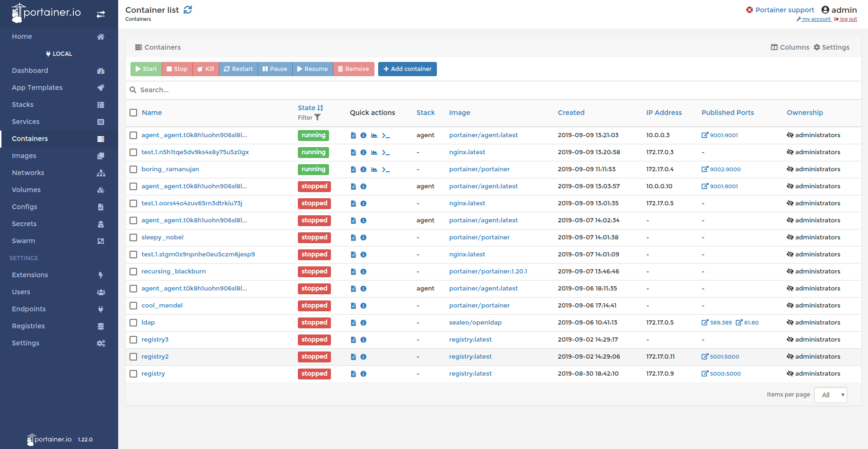Open stats chart for boring_ramanujan container
868x449 pixels.
(x=374, y=169)
